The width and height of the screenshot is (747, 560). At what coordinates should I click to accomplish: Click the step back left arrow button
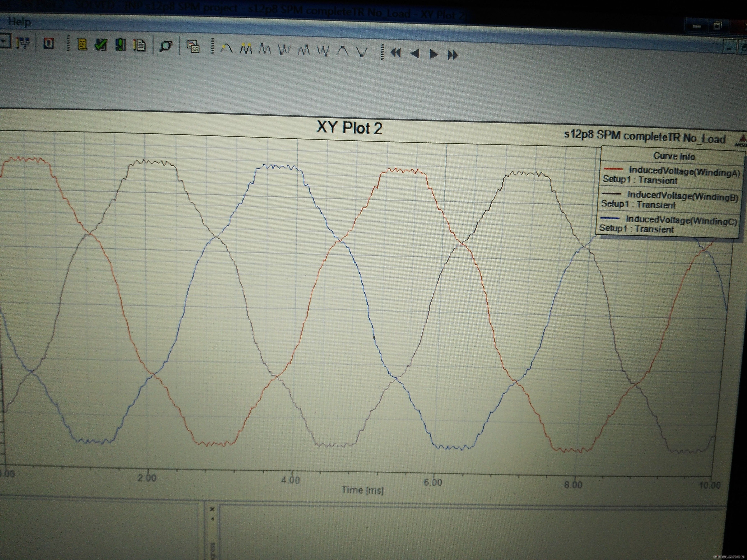click(x=415, y=54)
